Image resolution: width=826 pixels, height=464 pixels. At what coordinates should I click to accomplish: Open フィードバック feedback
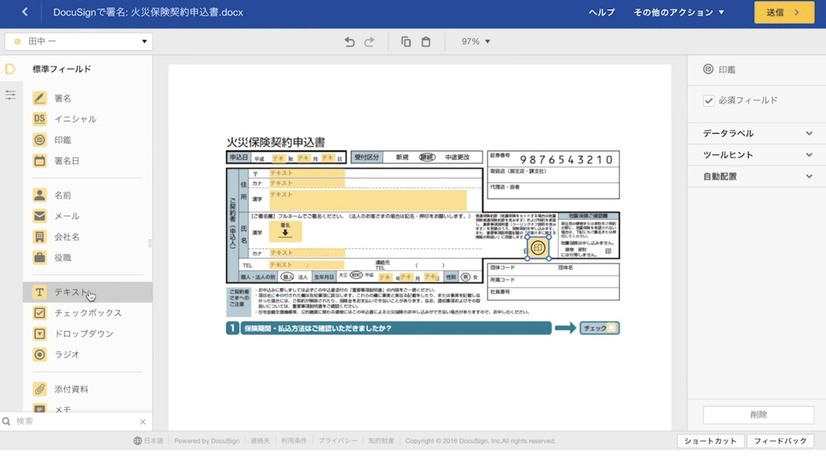780,441
